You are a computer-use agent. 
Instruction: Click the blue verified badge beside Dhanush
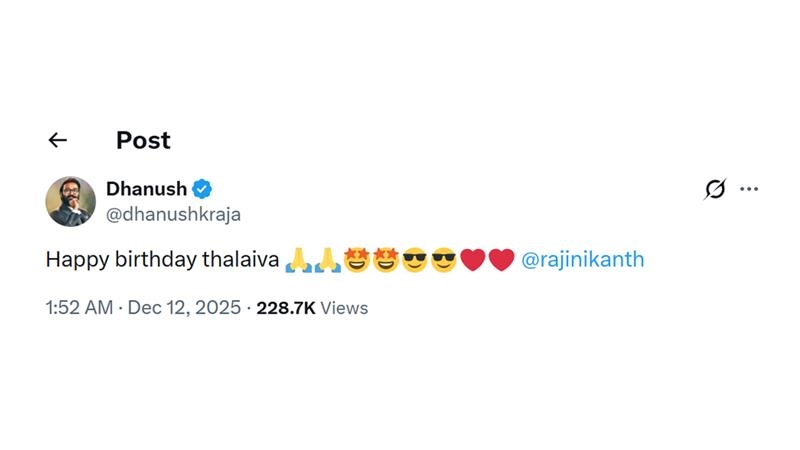click(202, 189)
